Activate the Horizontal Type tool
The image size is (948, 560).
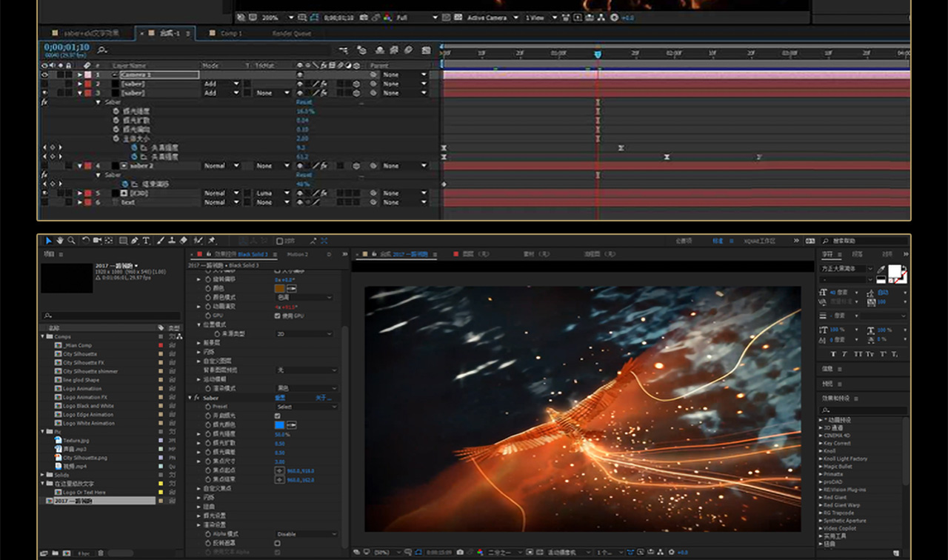pyautogui.click(x=146, y=241)
